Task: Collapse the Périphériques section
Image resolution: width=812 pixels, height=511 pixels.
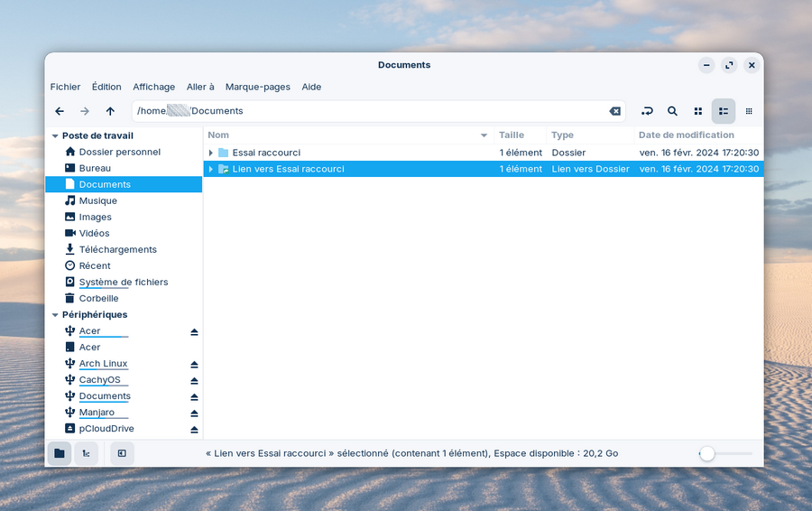Action: point(55,315)
